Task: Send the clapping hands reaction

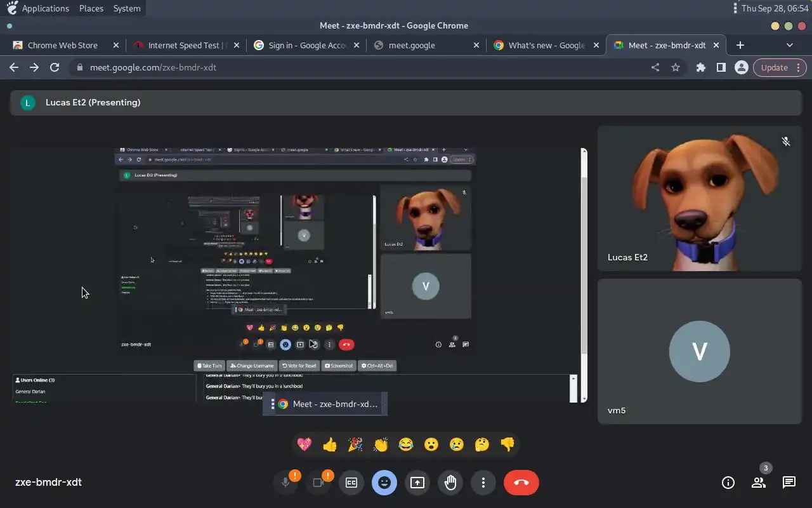Action: click(x=381, y=444)
